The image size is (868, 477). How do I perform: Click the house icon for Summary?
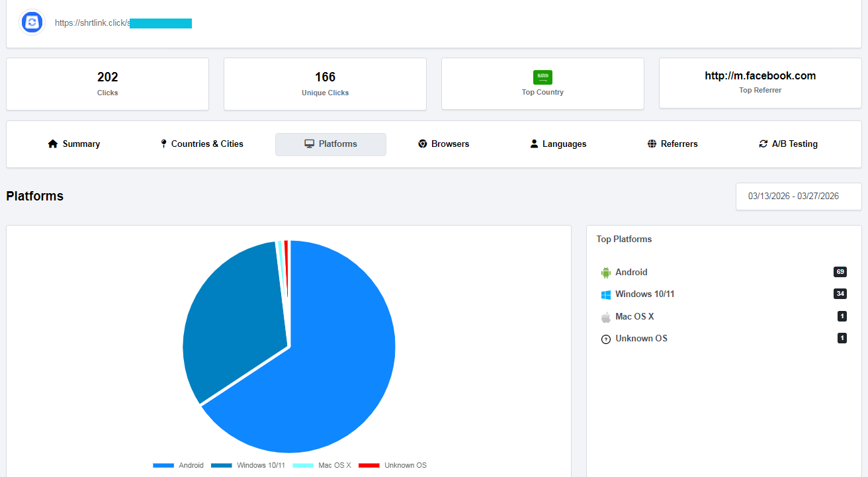[x=53, y=144]
